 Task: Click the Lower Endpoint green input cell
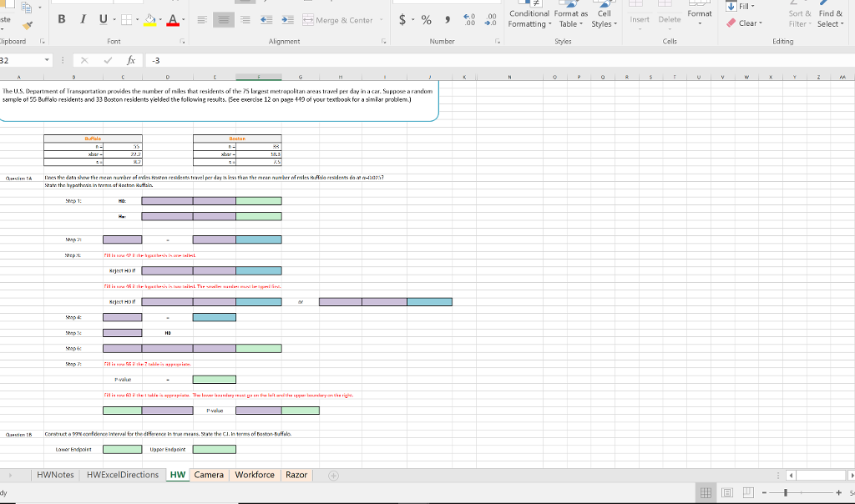click(x=123, y=449)
